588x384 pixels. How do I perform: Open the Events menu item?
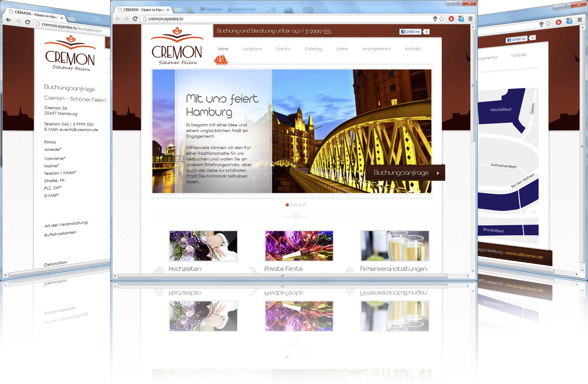pyautogui.click(x=283, y=49)
